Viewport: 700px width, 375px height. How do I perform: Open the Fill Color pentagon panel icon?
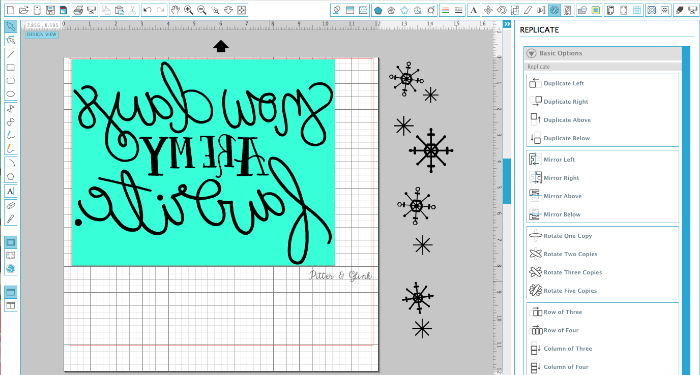pyautogui.click(x=379, y=9)
